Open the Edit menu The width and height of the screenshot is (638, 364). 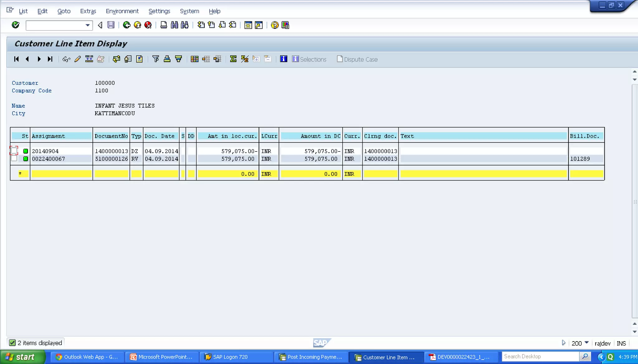tap(42, 11)
